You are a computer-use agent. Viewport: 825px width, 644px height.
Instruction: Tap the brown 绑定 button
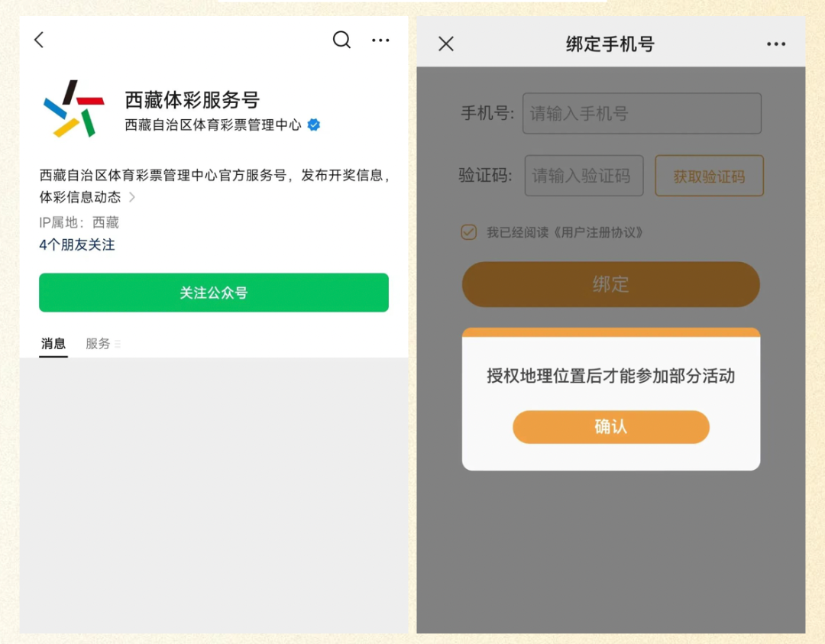[611, 284]
